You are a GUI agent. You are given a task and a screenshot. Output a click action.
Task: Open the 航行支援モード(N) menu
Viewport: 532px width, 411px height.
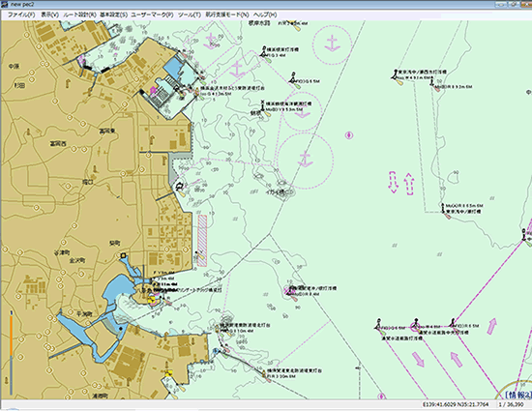(227, 15)
